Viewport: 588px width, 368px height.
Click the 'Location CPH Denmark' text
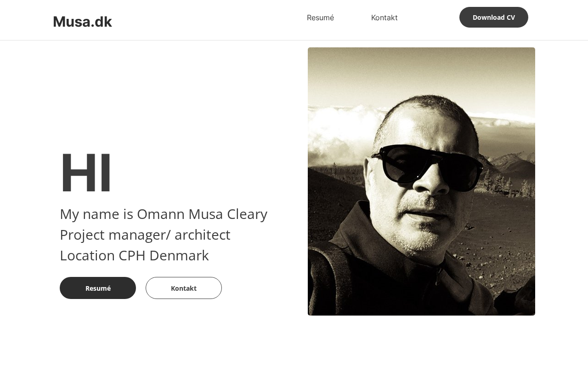[134, 256]
